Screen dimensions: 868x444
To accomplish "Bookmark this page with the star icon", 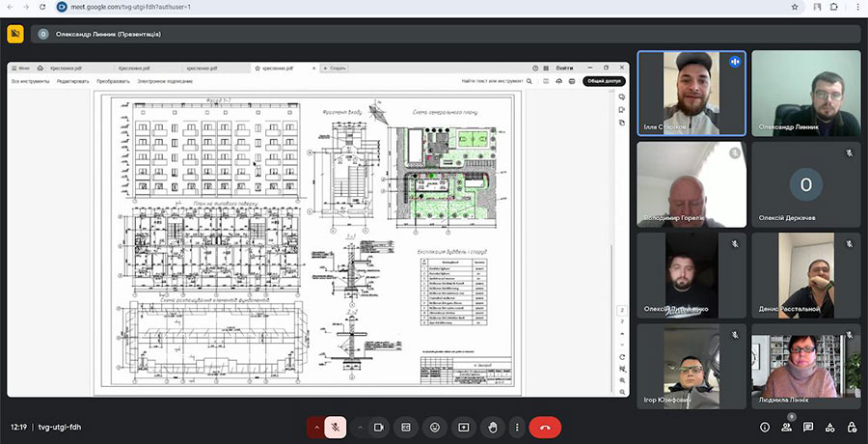I will tap(794, 6).
